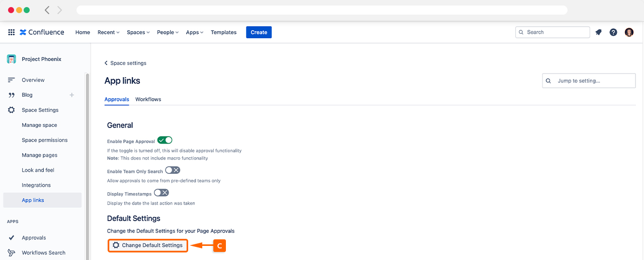Click the browser back arrow
This screenshot has height=260, width=644.
pos(47,10)
